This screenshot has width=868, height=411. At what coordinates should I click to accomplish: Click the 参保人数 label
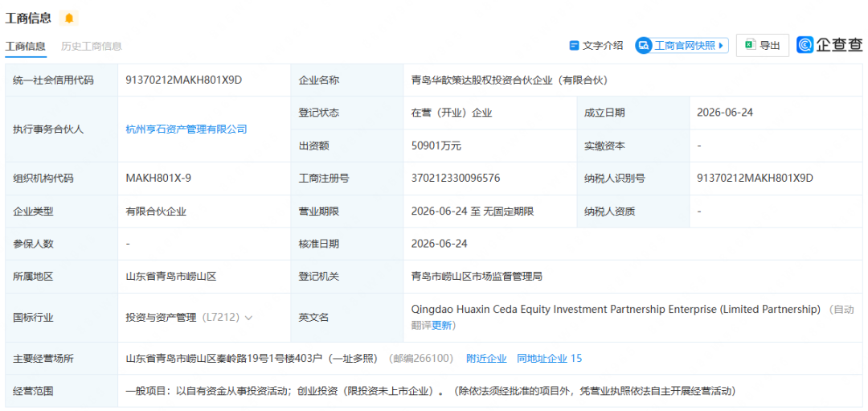[33, 244]
